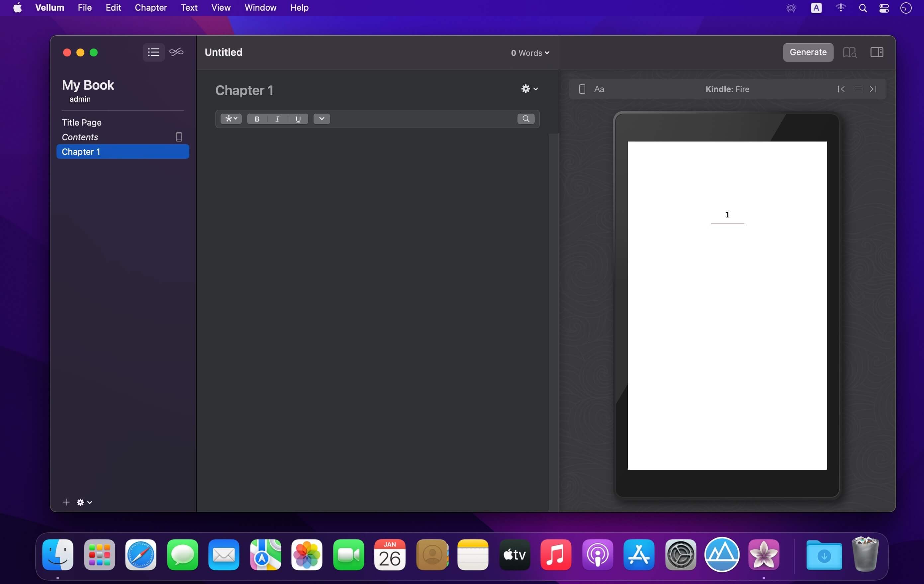
Task: Open search with the magnifier in formatting bar
Action: (x=526, y=119)
